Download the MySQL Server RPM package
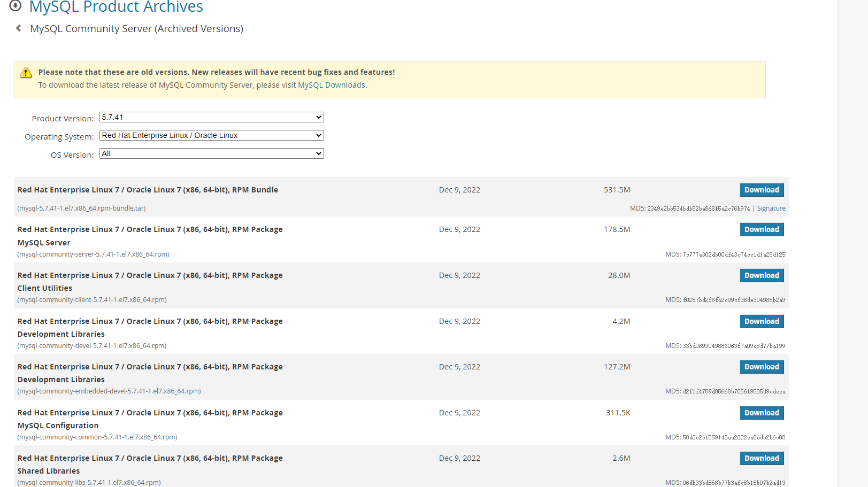This screenshot has height=487, width=868. (762, 229)
